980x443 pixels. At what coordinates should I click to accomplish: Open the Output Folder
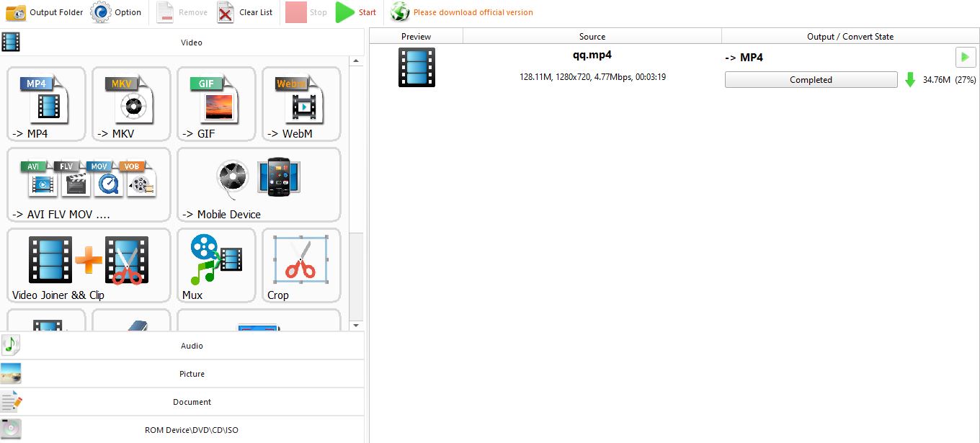43,12
